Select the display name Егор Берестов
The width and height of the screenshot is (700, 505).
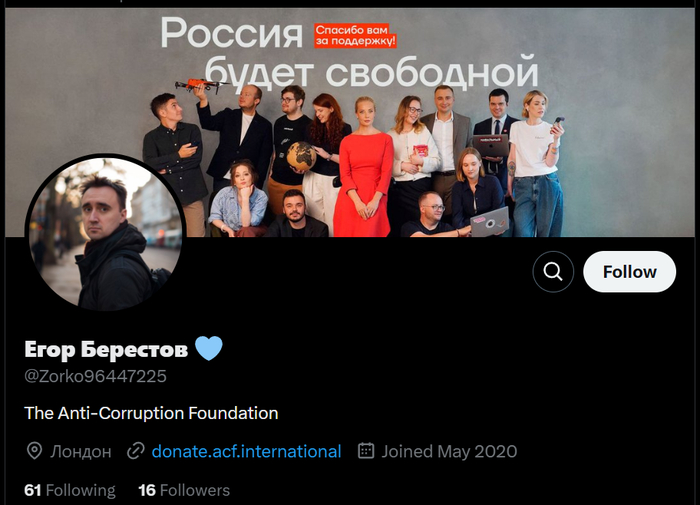tap(106, 349)
